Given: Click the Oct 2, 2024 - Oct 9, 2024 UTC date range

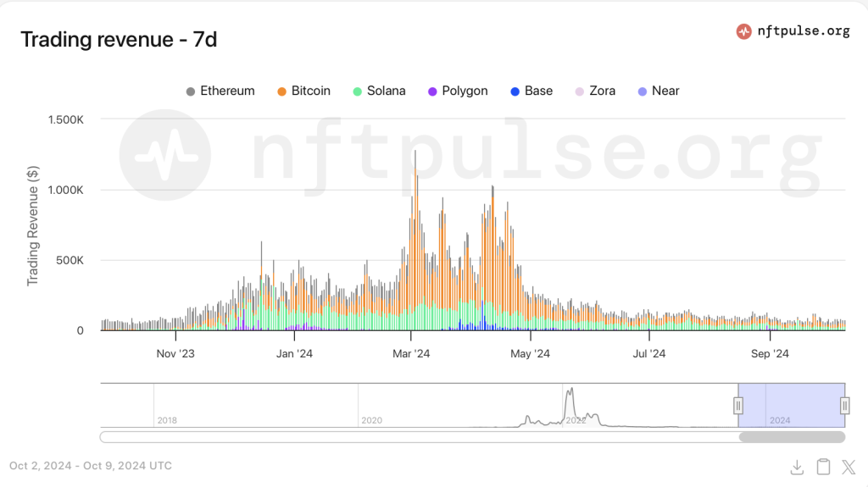Looking at the screenshot, I should click(90, 466).
